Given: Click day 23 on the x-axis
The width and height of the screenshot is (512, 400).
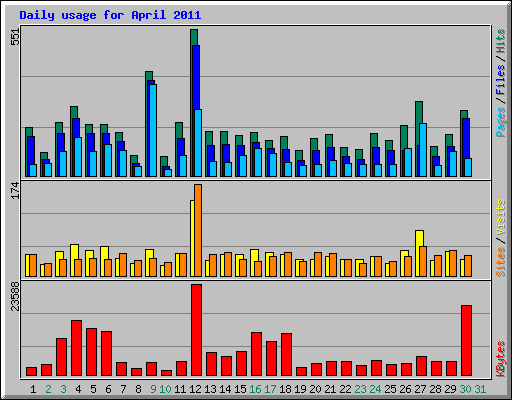Looking at the screenshot, I should 360,389.
